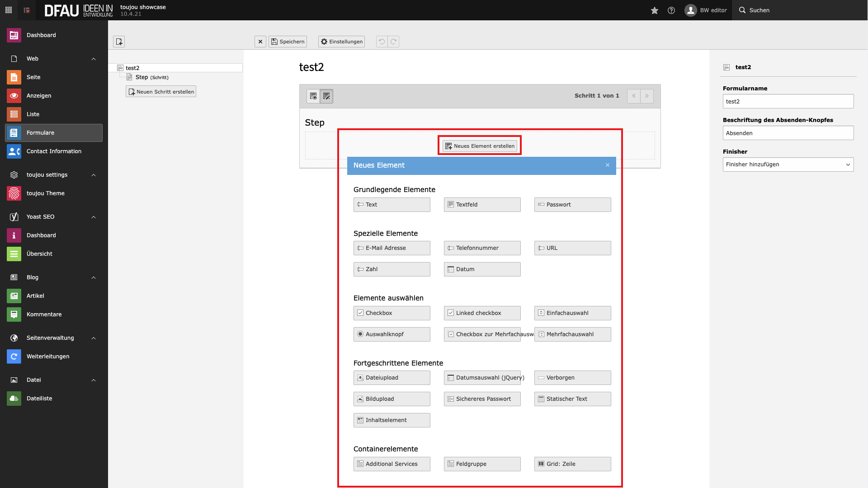Screen dimensions: 868x488
Task: Go to next step double-chevron
Action: click(x=647, y=96)
